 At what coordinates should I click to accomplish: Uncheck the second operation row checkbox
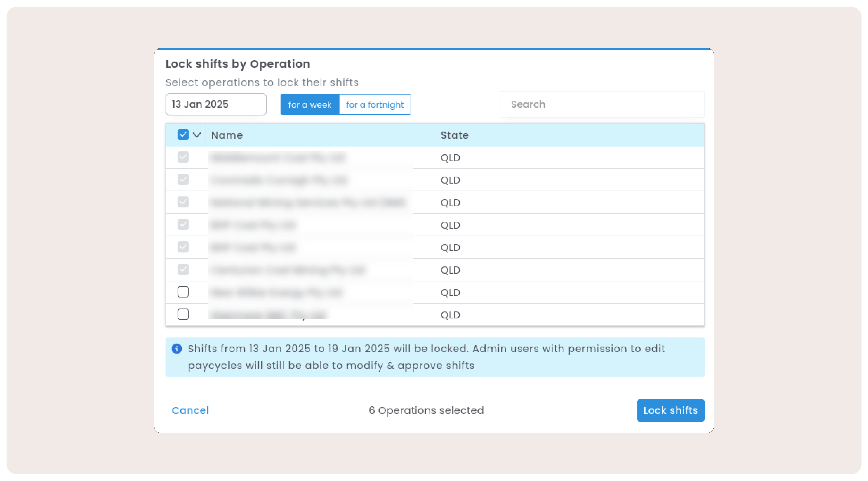(x=183, y=180)
